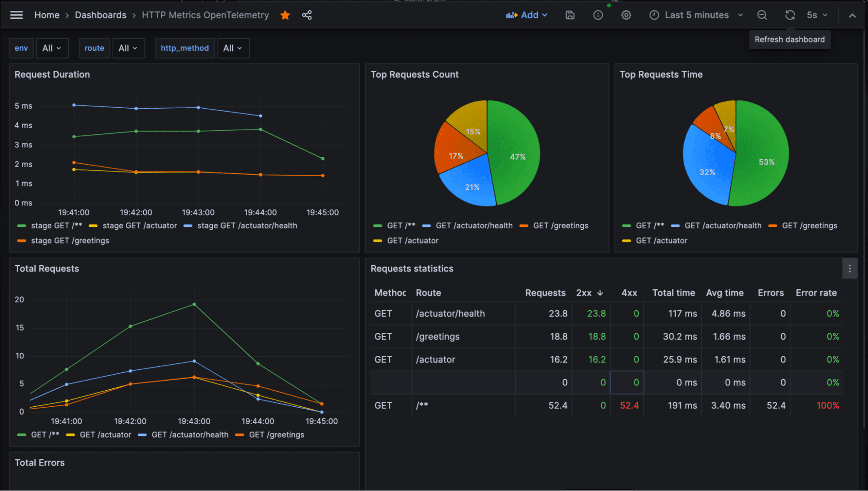This screenshot has height=491, width=868.
Task: Open the env variable dropdown
Action: 52,48
